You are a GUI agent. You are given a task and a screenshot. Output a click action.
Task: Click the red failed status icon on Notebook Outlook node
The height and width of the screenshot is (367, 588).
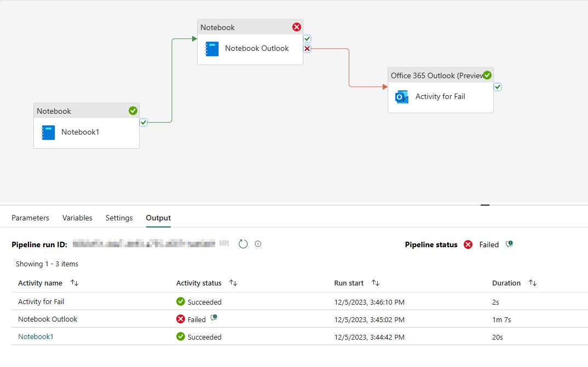[297, 27]
